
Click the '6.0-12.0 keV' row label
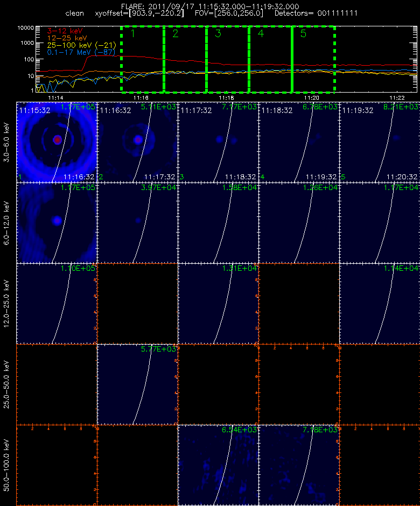point(6,223)
